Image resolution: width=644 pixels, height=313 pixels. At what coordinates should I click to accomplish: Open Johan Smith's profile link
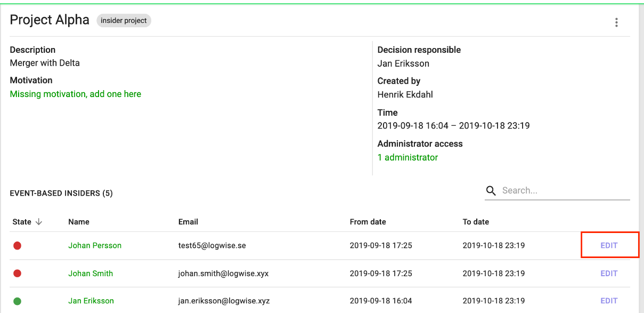point(91,274)
